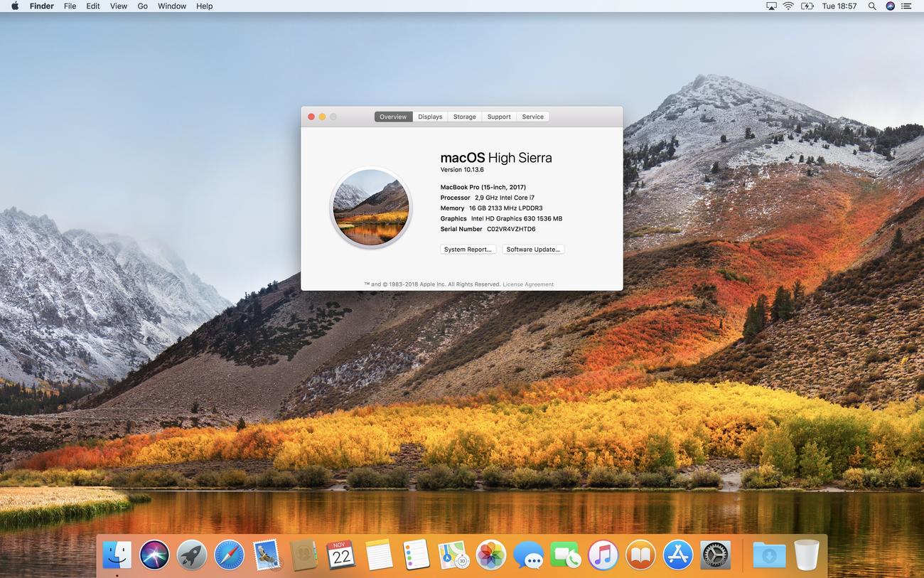Click the Version 10.13.6 text
This screenshot has height=578, width=924.
[x=462, y=170]
